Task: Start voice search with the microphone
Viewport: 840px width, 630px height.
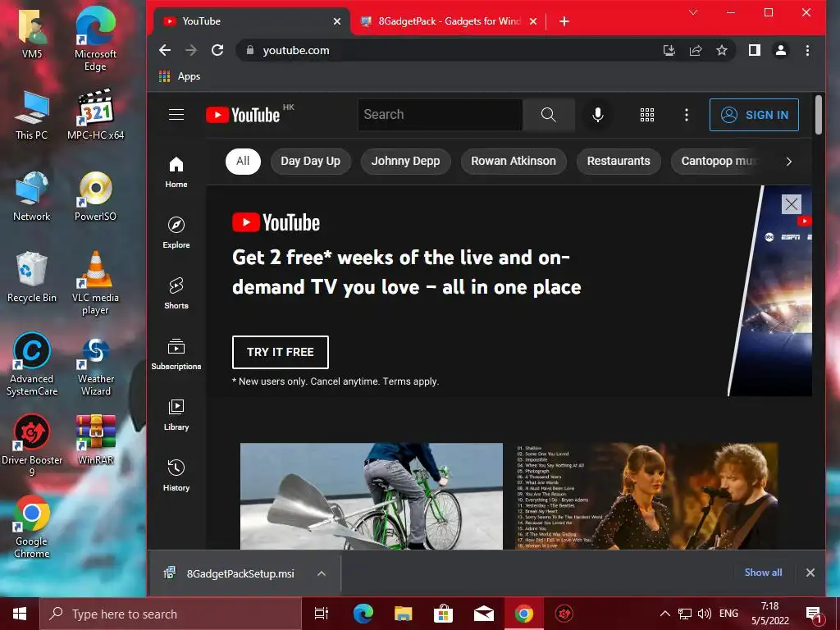Action: [598, 115]
